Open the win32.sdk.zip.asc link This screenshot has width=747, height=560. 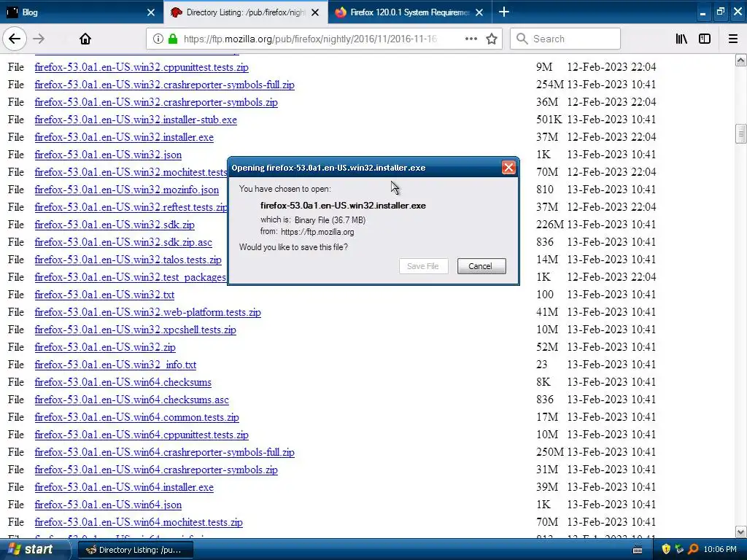123,242
